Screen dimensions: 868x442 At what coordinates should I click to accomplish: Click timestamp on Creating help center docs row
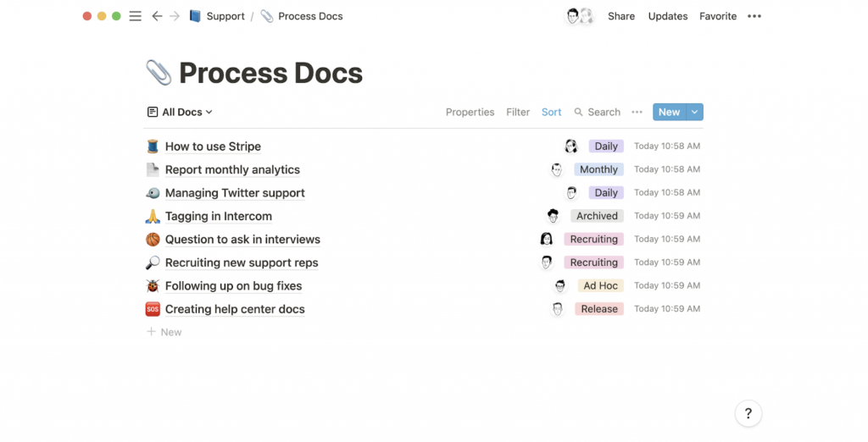coord(667,309)
